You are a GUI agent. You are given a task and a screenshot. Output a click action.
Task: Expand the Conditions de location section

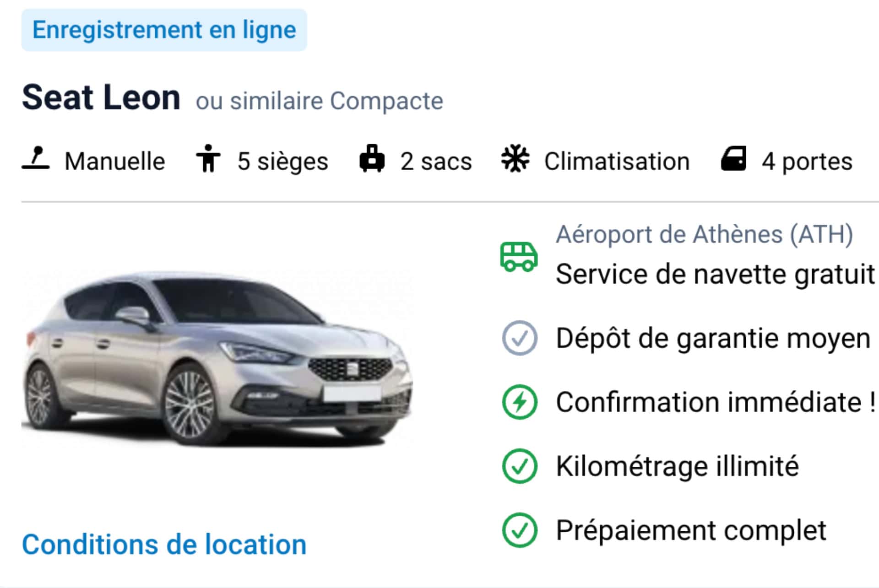click(163, 544)
